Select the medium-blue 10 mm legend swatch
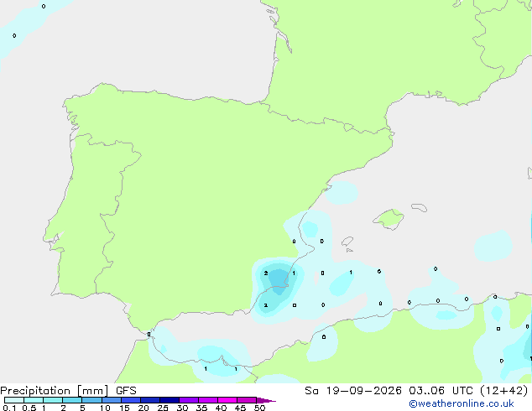 click(x=112, y=400)
